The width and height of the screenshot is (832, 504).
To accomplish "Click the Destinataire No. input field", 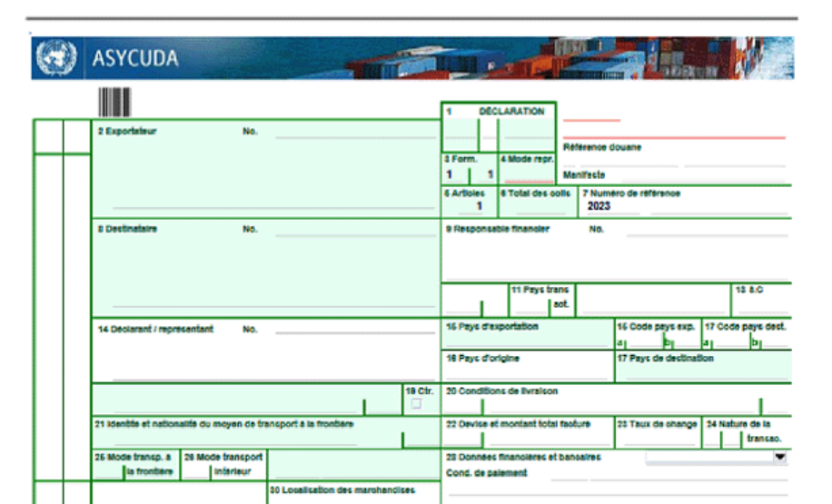I will click(x=355, y=231).
